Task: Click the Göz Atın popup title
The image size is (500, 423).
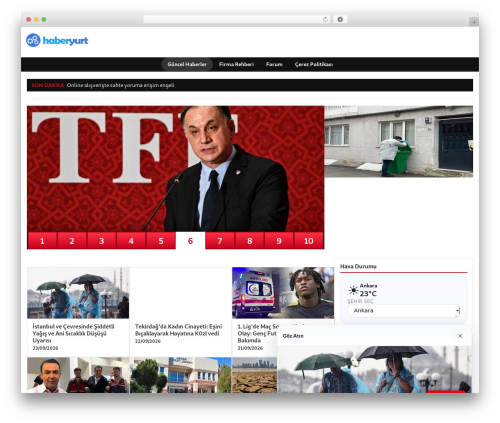Action: (x=293, y=336)
